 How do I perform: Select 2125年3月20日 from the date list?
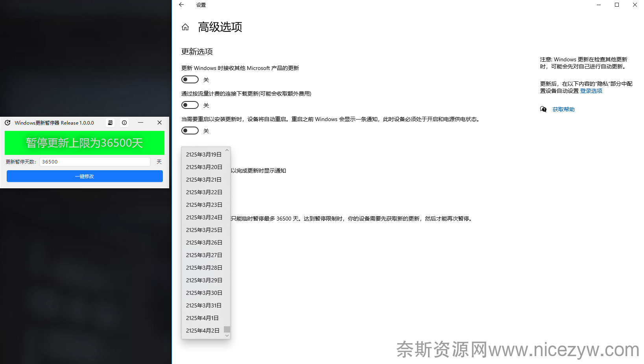[204, 167]
